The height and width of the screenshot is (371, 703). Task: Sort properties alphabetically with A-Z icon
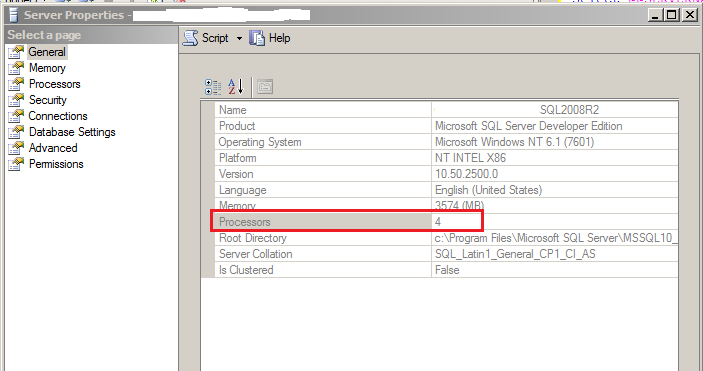[235, 87]
